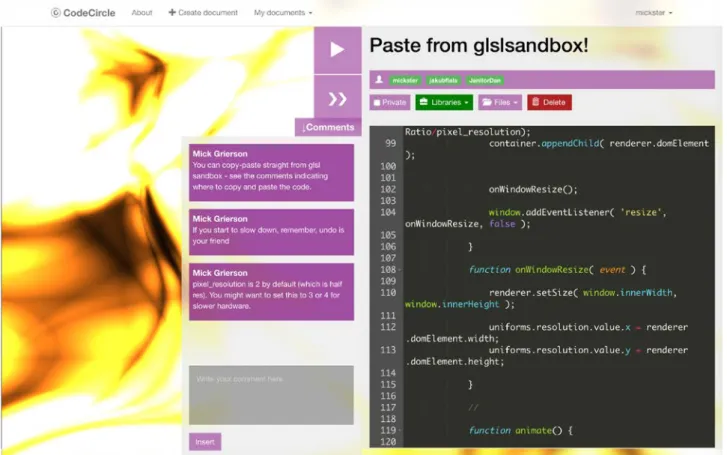727x455 pixels.
Task: Collapse code fold at line 108
Action: (x=400, y=270)
